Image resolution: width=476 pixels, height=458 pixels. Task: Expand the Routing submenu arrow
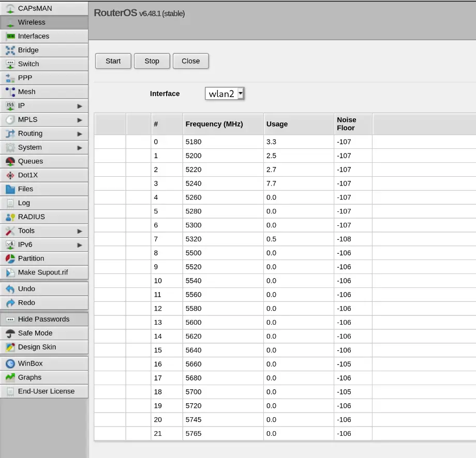click(80, 134)
